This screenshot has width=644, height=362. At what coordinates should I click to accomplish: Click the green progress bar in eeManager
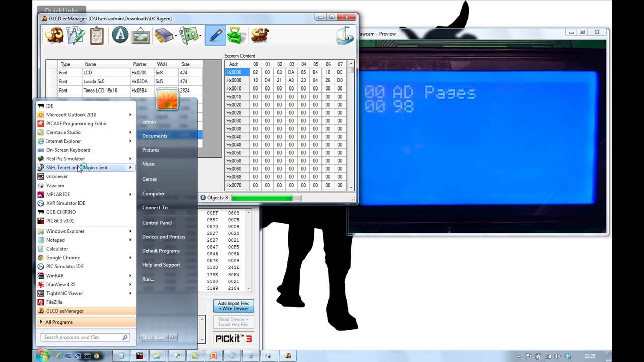[x=266, y=198]
